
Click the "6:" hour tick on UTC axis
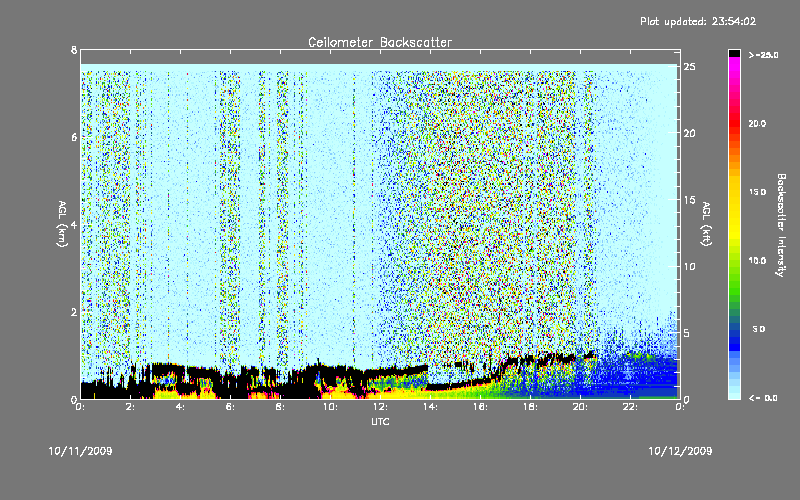pyautogui.click(x=230, y=407)
